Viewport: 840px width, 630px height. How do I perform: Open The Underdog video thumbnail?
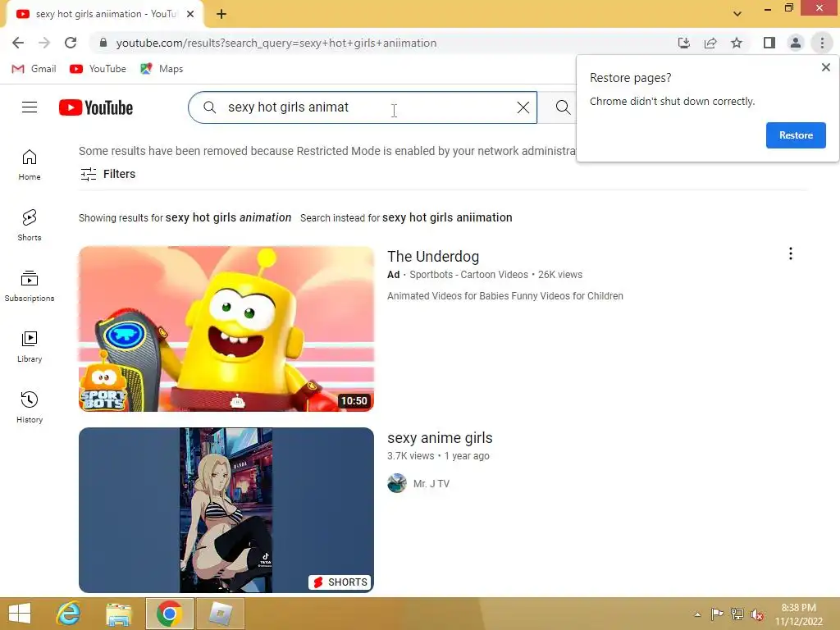click(226, 328)
